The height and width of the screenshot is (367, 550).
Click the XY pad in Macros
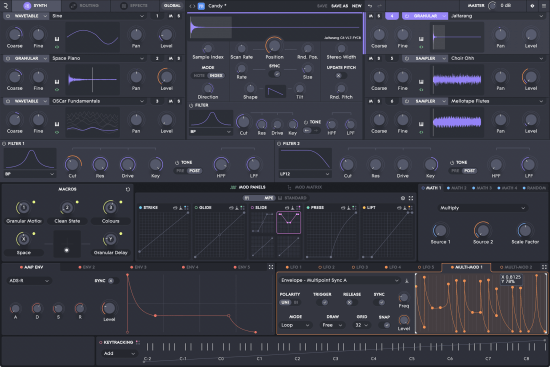tap(67, 244)
